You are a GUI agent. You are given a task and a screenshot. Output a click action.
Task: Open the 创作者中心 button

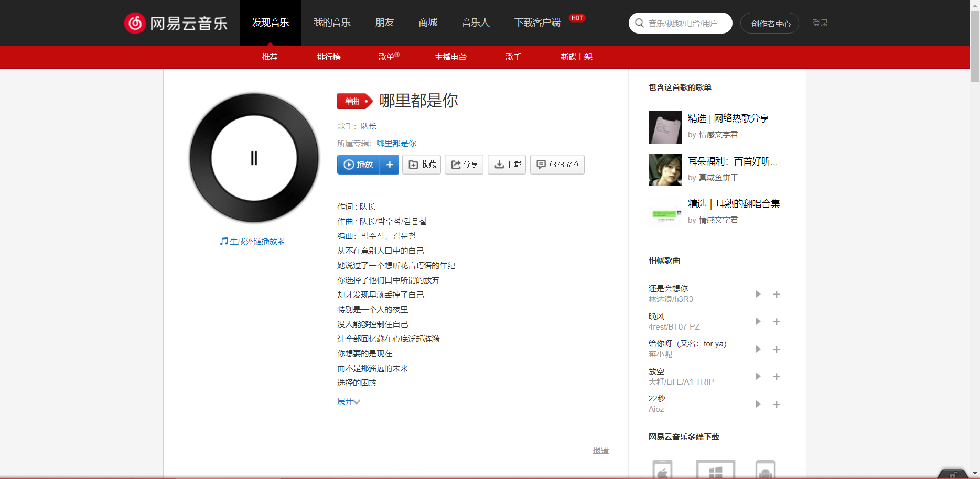(770, 24)
